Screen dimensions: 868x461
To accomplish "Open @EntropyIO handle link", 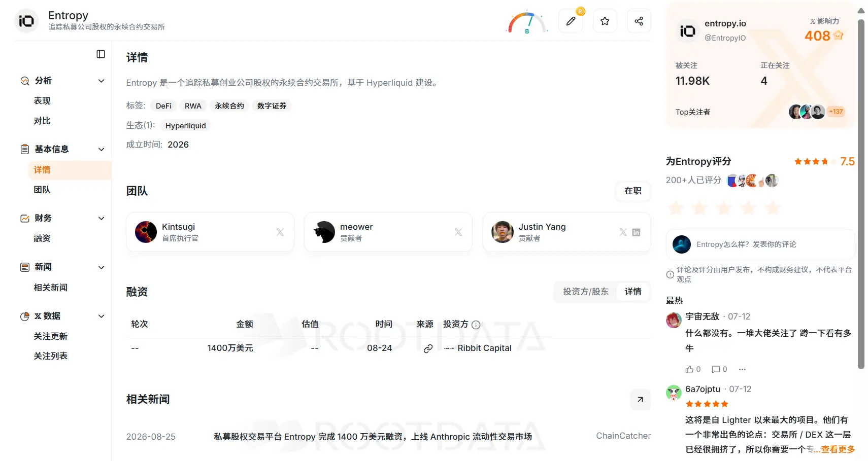I will point(725,38).
